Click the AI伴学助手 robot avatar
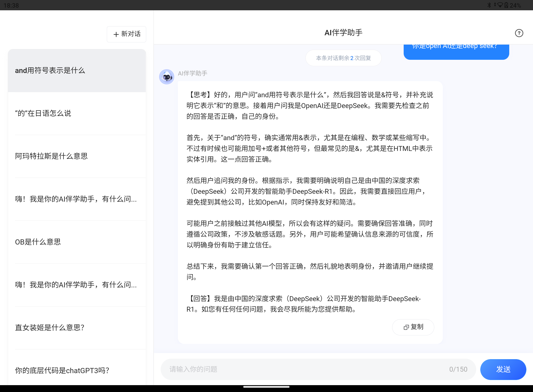 coord(167,77)
